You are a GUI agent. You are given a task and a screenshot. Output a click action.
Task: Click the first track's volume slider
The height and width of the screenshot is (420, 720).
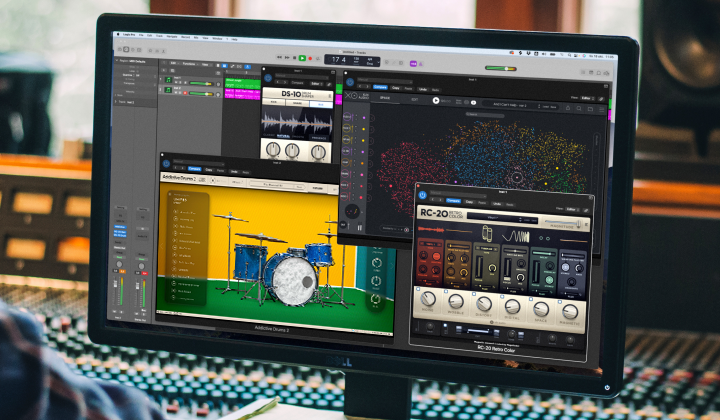pos(201,84)
